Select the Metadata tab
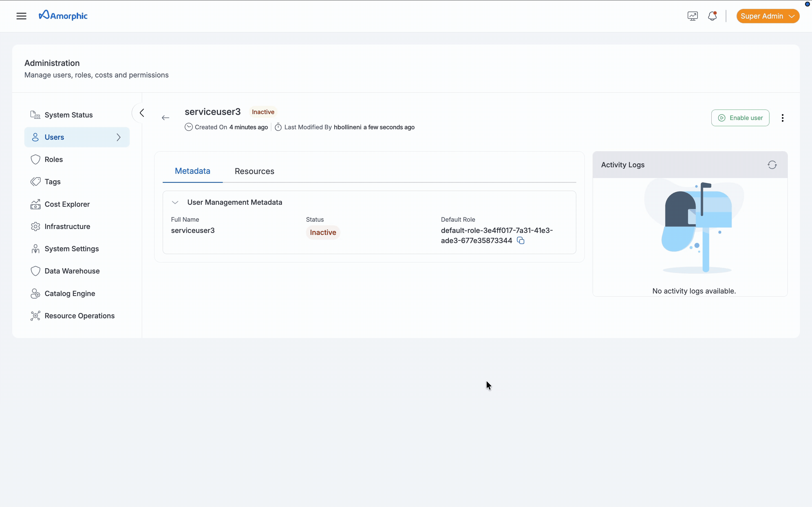 (192, 171)
